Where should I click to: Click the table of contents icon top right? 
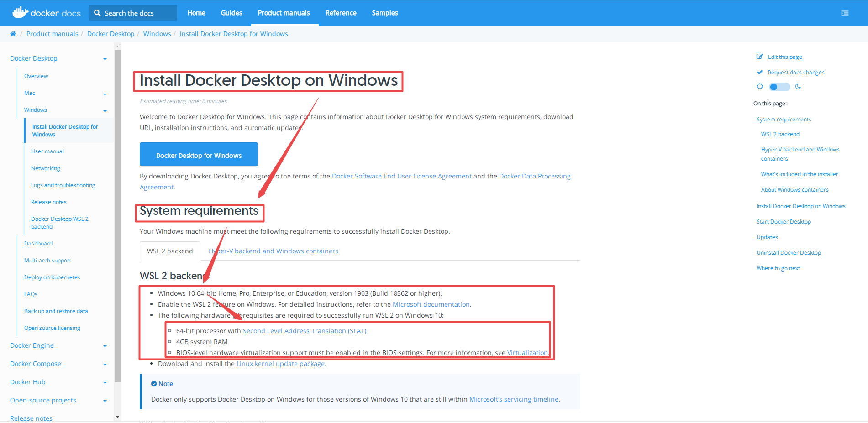coord(845,13)
